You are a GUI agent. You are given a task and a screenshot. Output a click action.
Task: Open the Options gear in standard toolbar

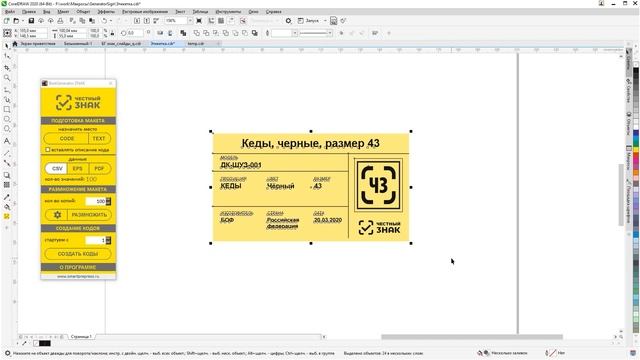pos(289,20)
